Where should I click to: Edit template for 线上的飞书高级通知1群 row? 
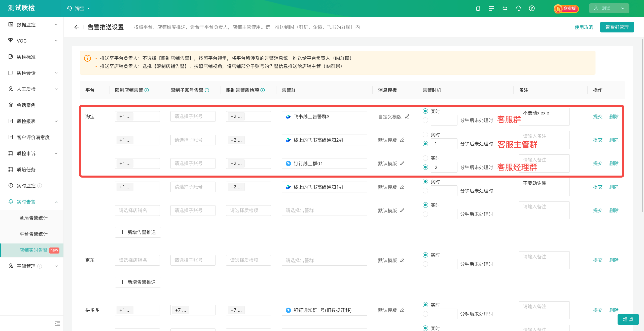tap(402, 187)
